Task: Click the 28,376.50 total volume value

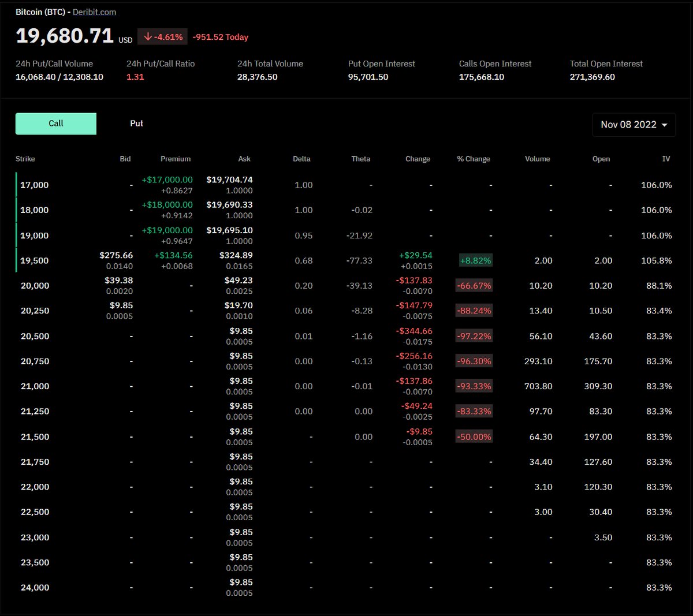Action: point(258,77)
